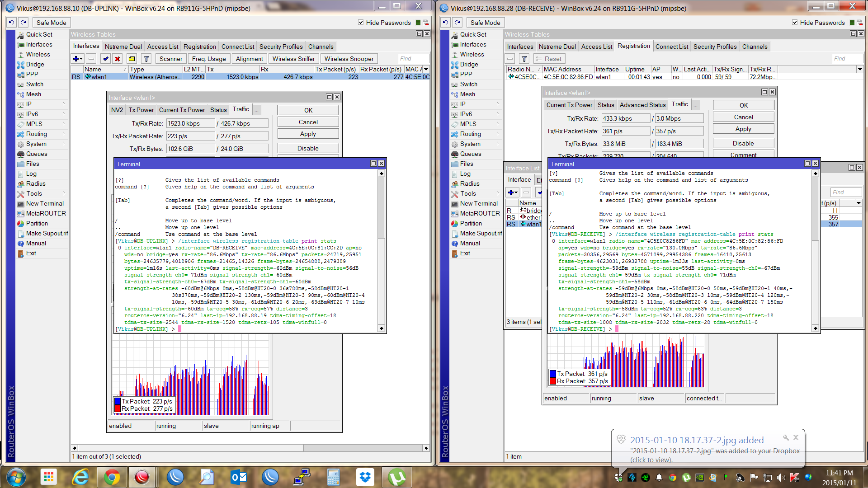The width and height of the screenshot is (868, 488).
Task: Click Redo arrow in DB-RECEIVE window
Action: point(458,22)
